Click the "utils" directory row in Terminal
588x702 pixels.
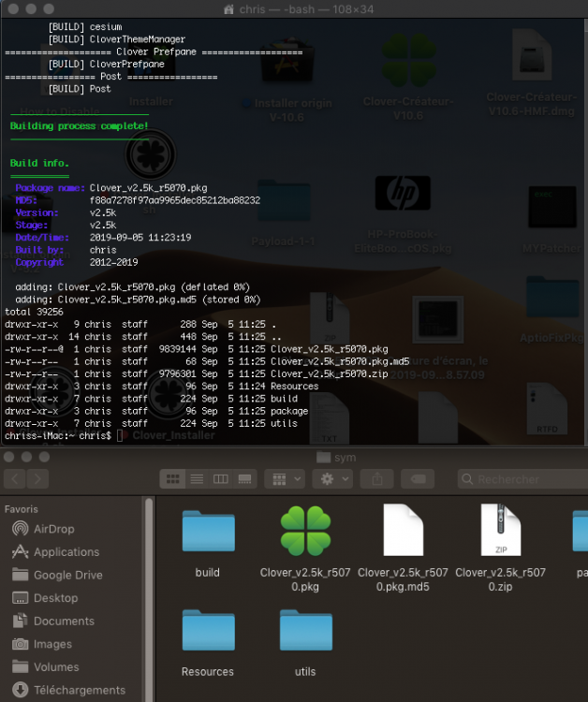[x=151, y=423]
